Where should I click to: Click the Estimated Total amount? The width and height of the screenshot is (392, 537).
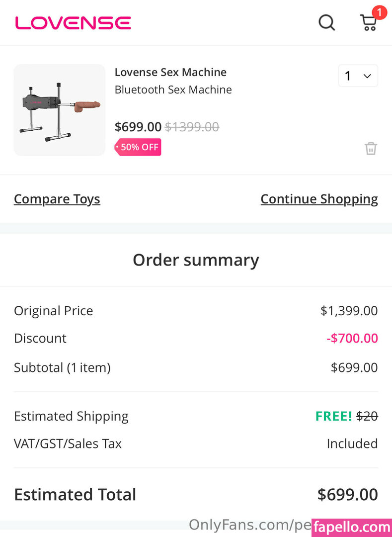click(347, 494)
